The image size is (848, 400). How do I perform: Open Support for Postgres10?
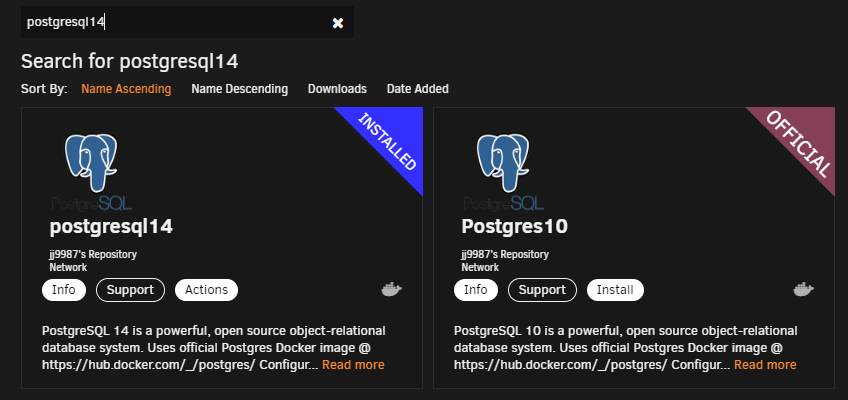click(542, 290)
